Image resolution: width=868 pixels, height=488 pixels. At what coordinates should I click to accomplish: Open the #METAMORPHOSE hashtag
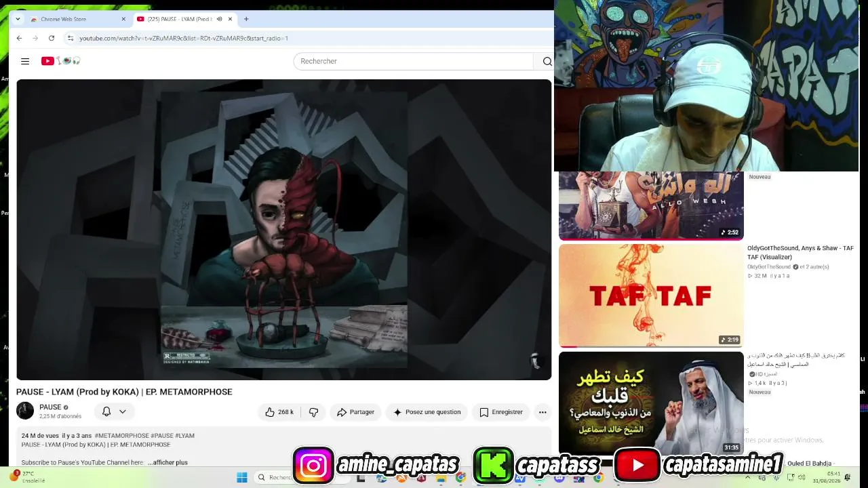pos(121,436)
